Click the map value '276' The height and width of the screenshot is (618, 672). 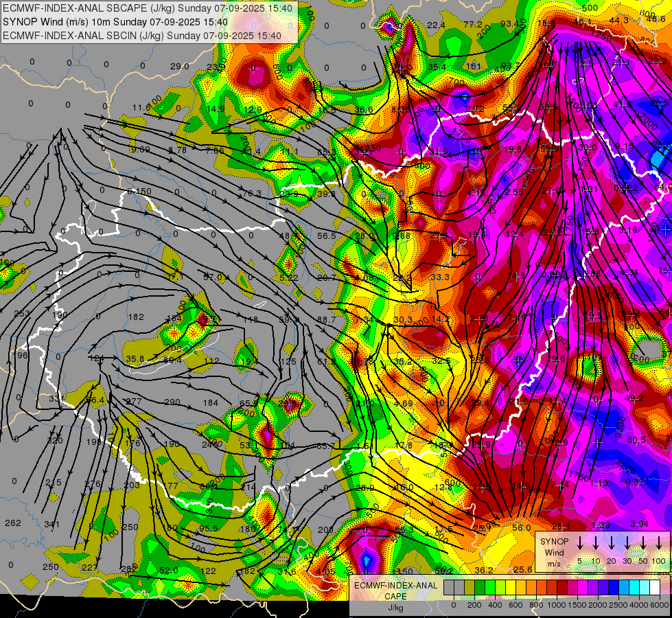coord(93,484)
